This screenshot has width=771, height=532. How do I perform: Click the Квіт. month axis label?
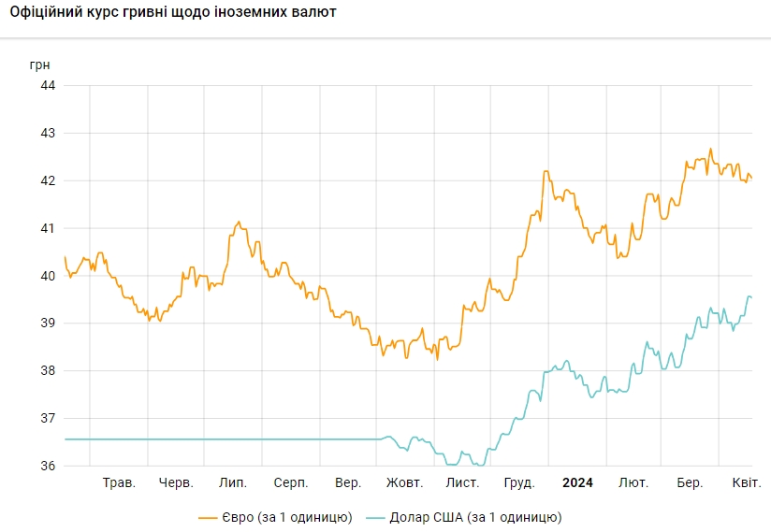coord(746,483)
